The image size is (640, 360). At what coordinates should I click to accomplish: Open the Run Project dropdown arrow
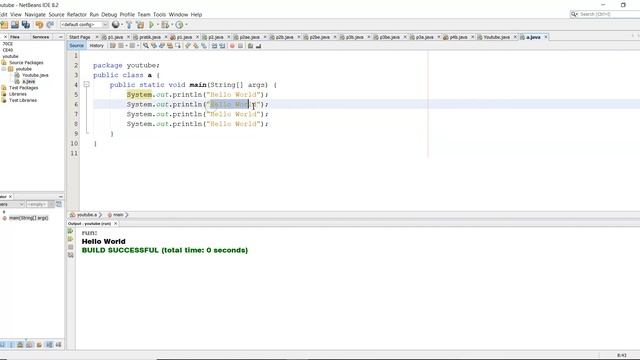point(158,25)
